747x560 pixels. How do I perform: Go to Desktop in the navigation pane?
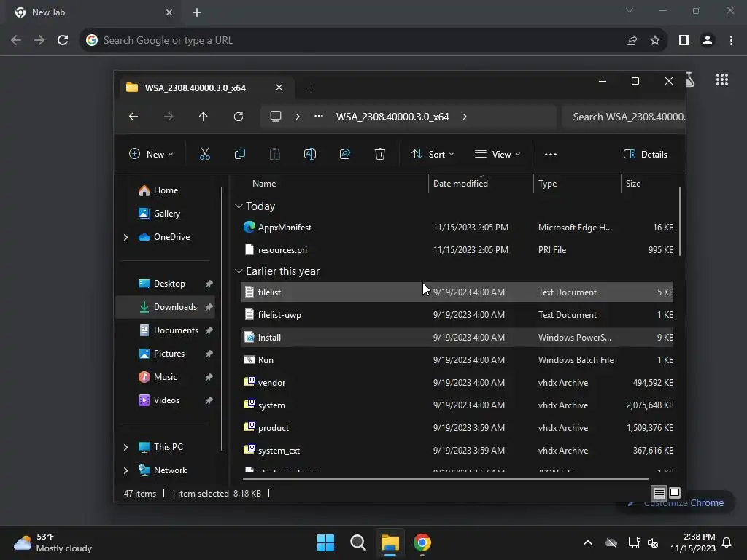pos(166,284)
